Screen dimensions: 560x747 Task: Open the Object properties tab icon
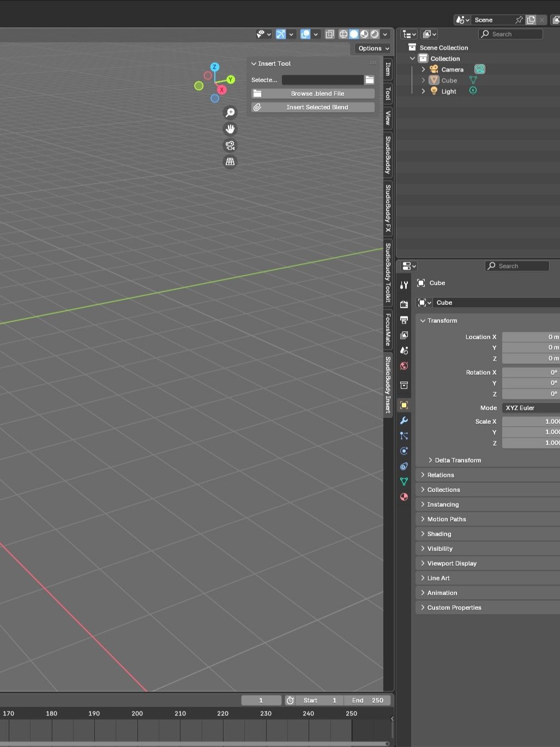point(404,405)
